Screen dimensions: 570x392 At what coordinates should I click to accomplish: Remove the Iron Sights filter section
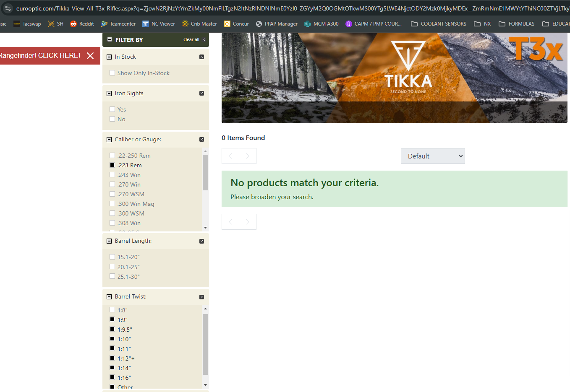[x=201, y=93]
